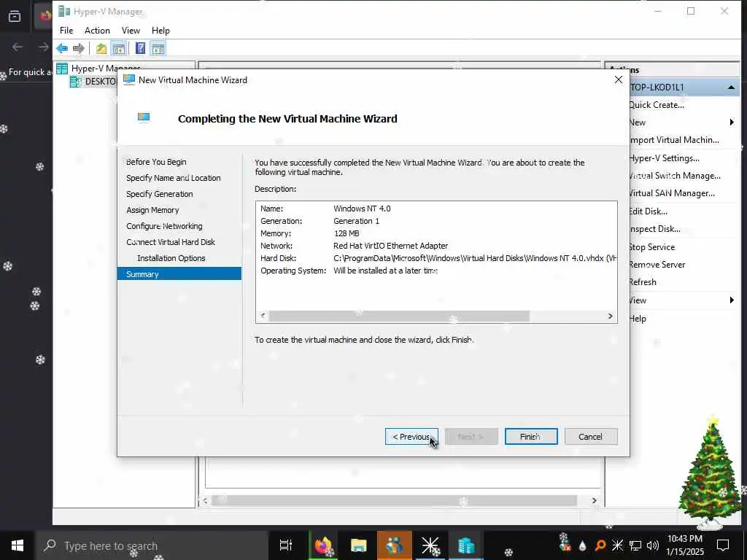Click the Previous button
This screenshot has height=560, width=747.
tap(411, 437)
